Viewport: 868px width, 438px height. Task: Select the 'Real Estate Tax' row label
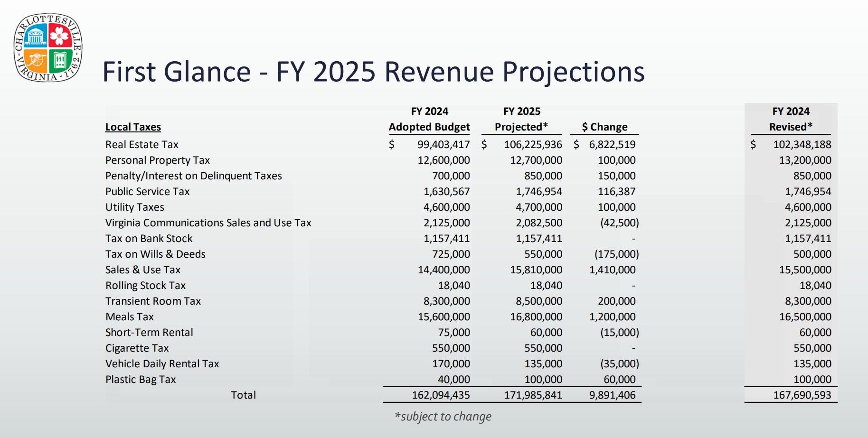[142, 144]
